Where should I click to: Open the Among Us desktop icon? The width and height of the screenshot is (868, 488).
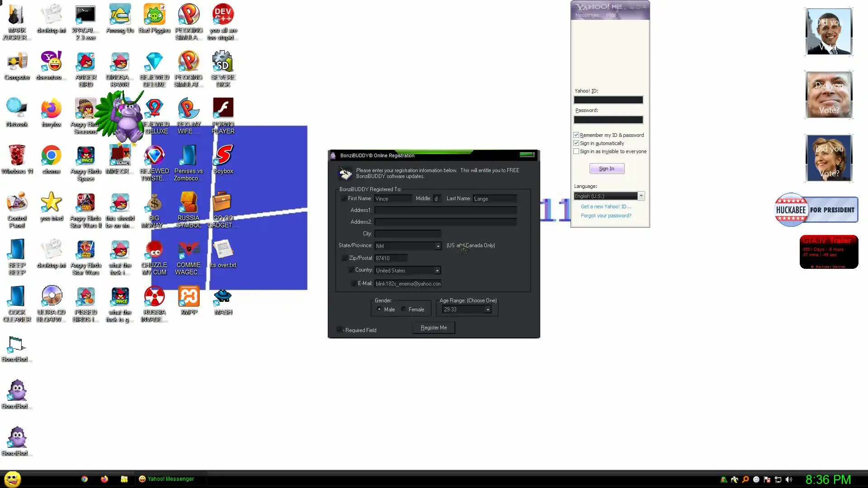[x=120, y=15]
